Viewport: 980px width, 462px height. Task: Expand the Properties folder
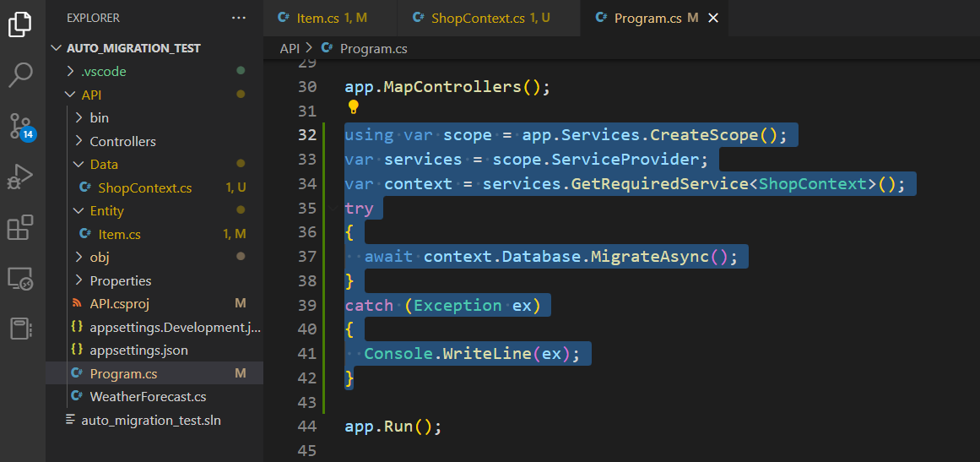coord(79,280)
